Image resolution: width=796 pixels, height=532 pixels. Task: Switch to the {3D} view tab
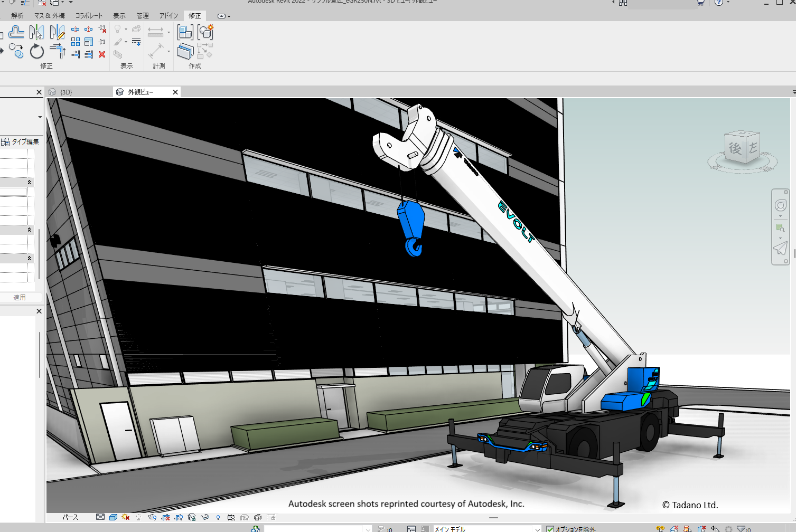click(x=66, y=92)
